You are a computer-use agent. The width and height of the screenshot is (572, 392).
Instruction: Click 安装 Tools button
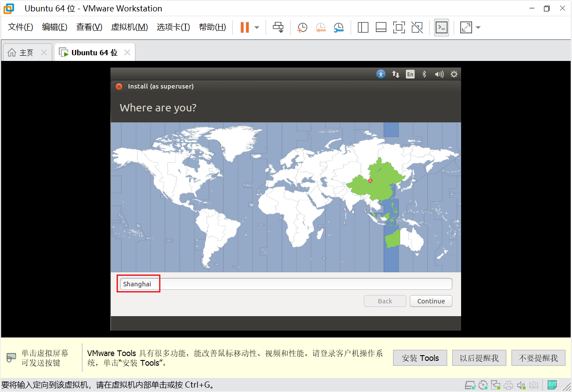click(420, 358)
